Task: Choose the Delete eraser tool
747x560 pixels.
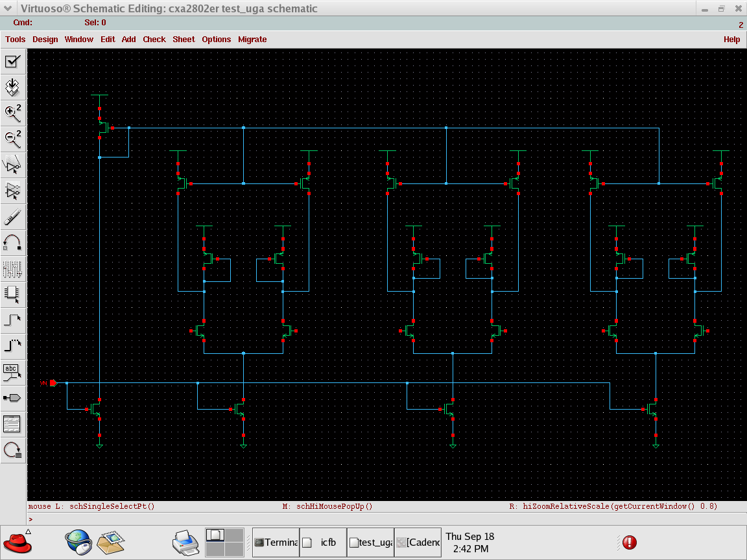Action: click(13, 216)
